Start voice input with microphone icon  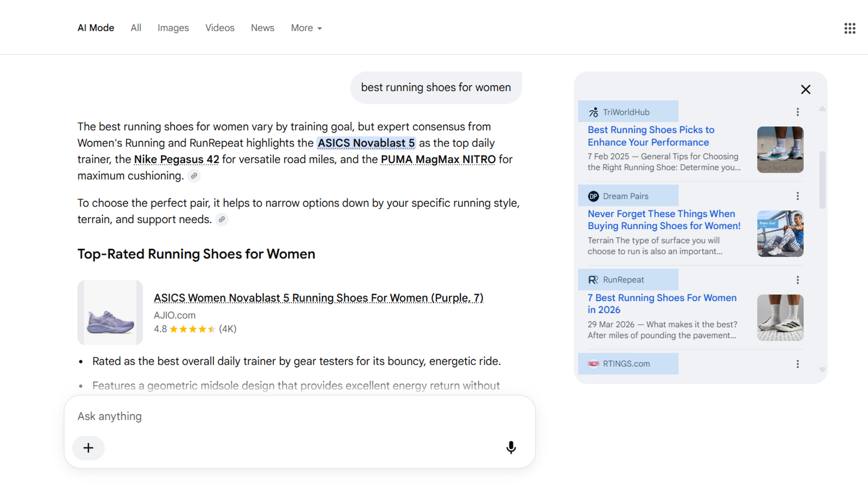tap(511, 448)
